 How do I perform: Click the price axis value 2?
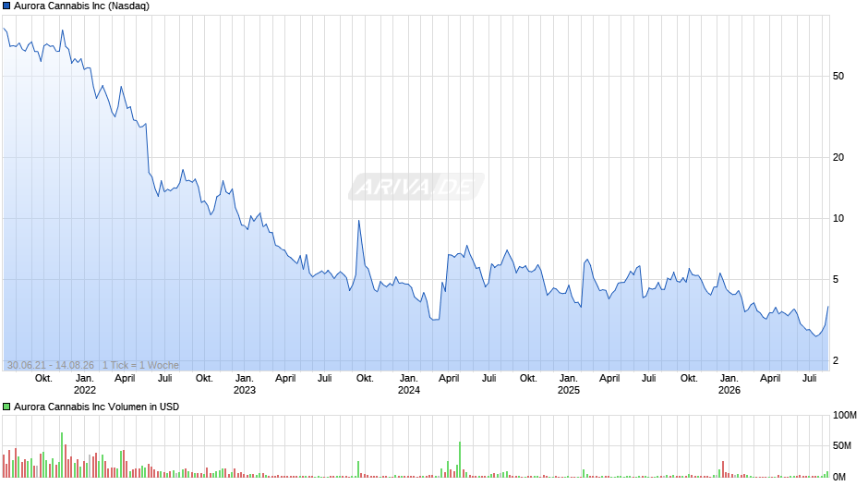click(836, 360)
